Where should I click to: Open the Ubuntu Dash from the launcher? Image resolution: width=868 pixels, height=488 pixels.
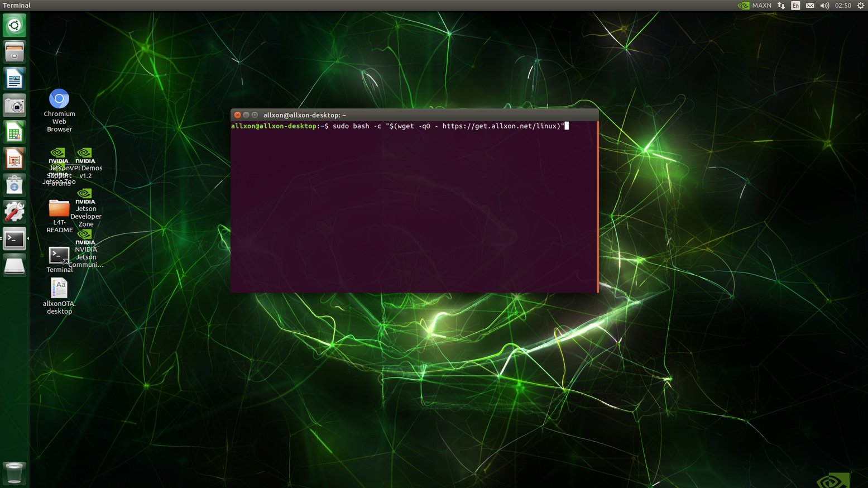(14, 25)
